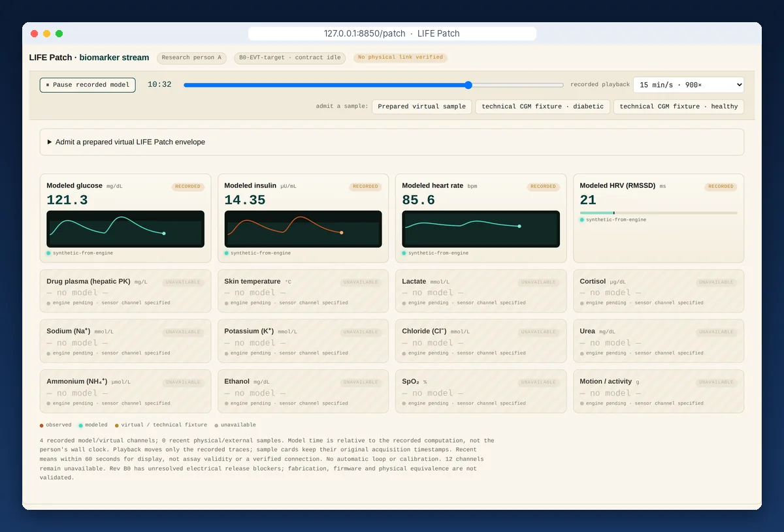Click the insulin value 14.35
The height and width of the screenshot is (532, 784).
[x=245, y=200]
